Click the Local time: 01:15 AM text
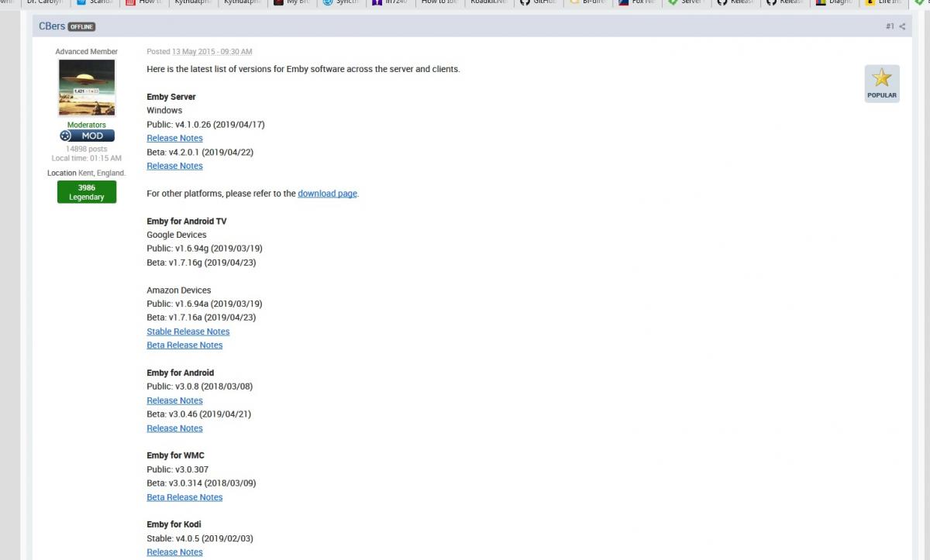930x560 pixels. 87,158
